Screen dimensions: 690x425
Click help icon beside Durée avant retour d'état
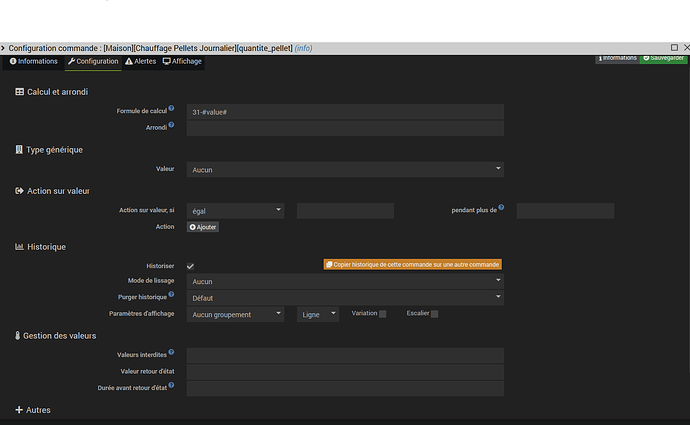click(171, 385)
